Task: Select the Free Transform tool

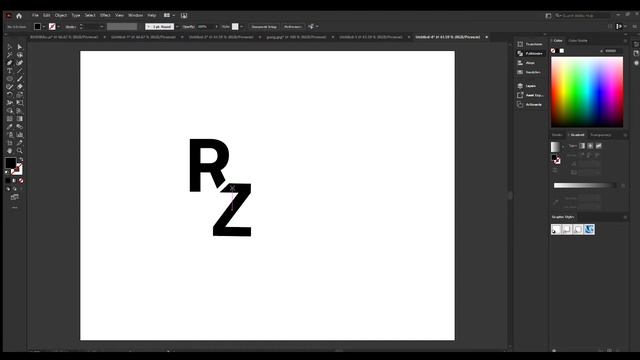Action: coord(20,102)
